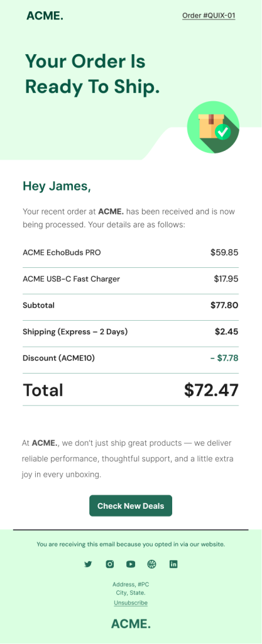
Task: Open the Instagram icon link
Action: (x=109, y=564)
